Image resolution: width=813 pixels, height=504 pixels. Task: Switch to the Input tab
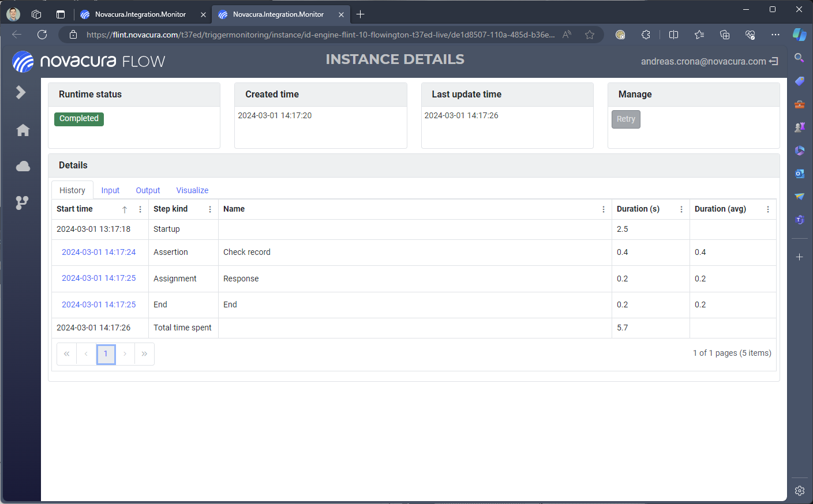pyautogui.click(x=110, y=190)
